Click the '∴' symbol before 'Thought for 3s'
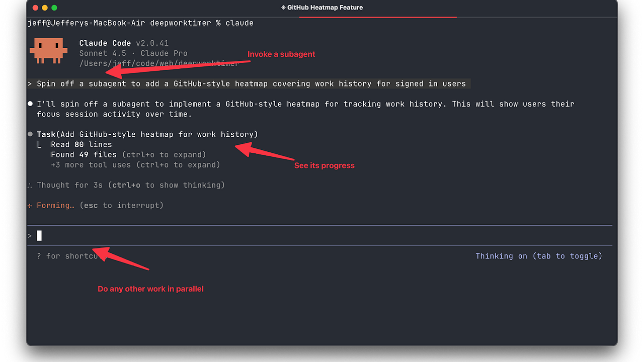This screenshot has height=362, width=644. [x=30, y=185]
